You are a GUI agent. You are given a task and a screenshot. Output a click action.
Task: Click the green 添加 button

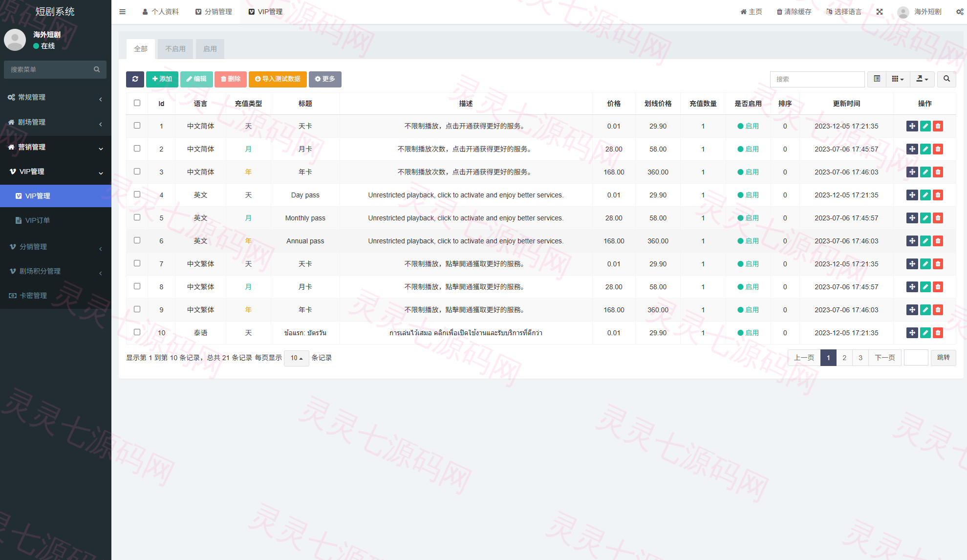[162, 79]
